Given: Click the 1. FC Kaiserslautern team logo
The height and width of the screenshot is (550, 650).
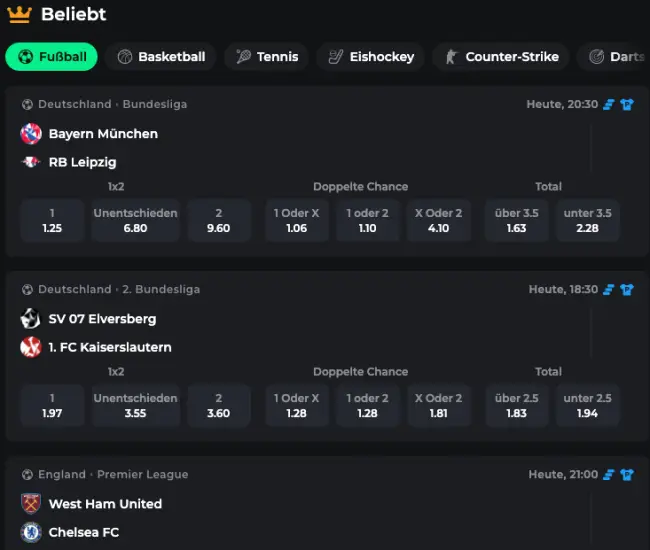Looking at the screenshot, I should point(31,347).
